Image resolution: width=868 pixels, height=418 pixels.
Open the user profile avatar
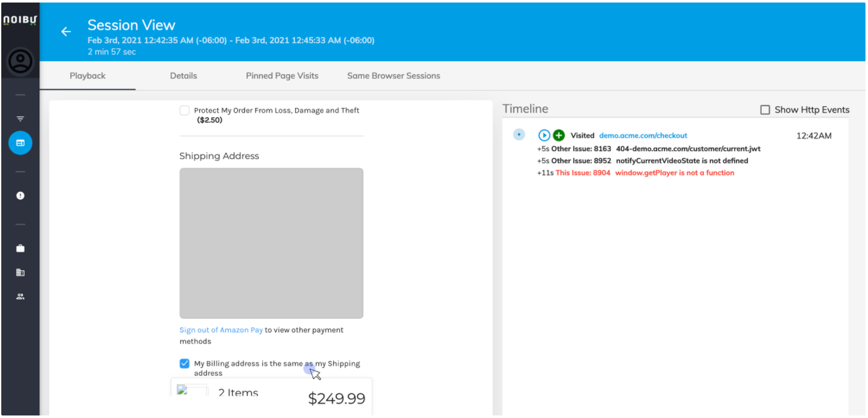(20, 61)
